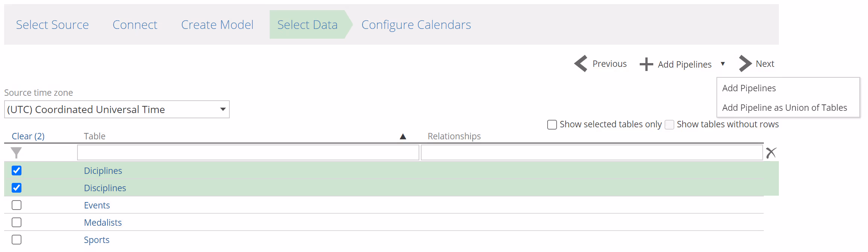Enable Show selected tables only

[552, 125]
